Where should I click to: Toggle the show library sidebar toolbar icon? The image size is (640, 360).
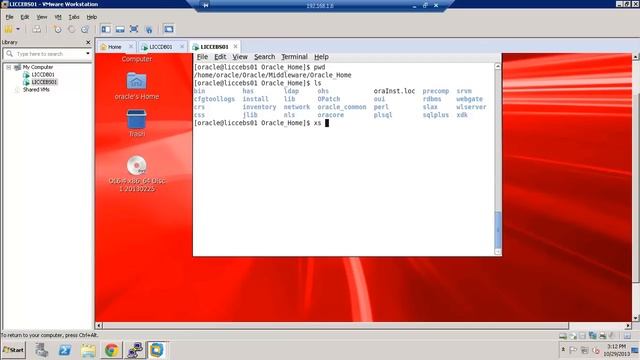pos(106,29)
